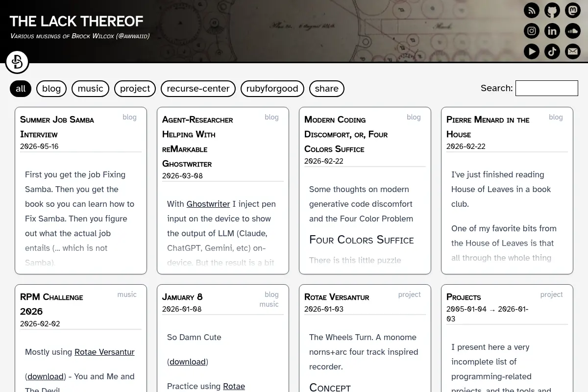Open 'Agent-Researcher Helping With reMarkable Ghostwriter' post

(x=197, y=142)
